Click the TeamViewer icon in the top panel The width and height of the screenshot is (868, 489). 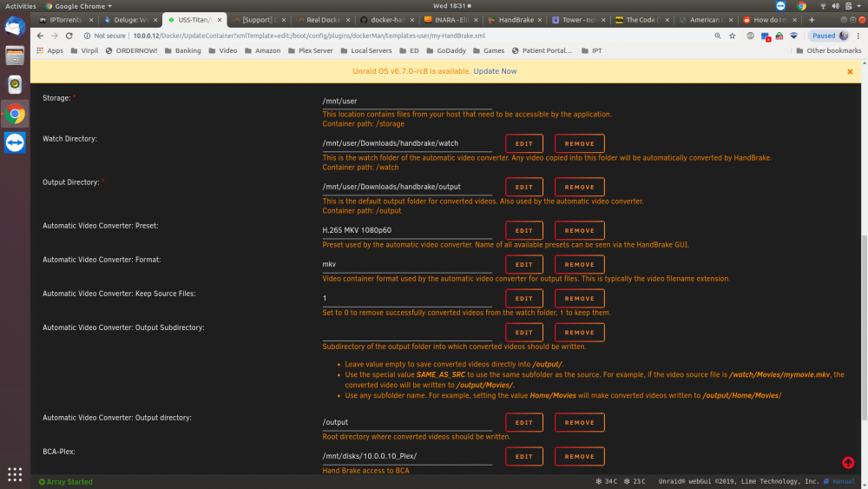point(780,5)
